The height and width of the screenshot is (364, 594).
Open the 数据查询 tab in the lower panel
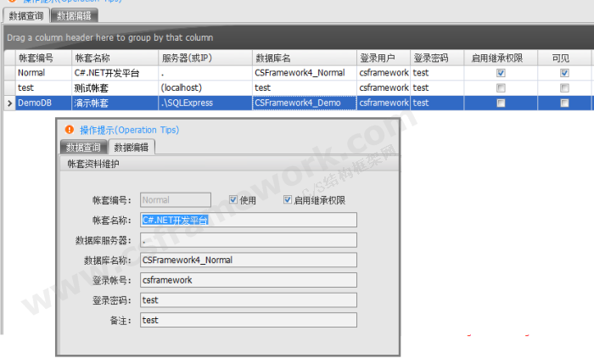coord(83,148)
